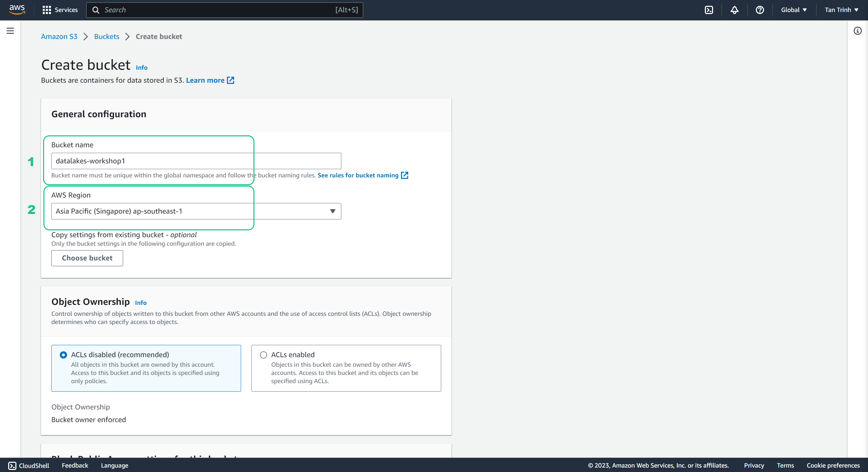
Task: Click the CloudShell footer label
Action: coord(34,466)
